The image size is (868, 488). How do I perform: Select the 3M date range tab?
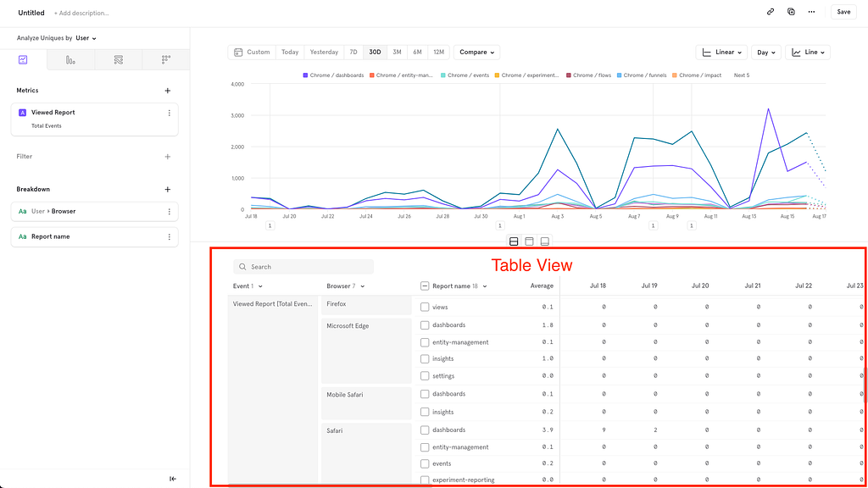pyautogui.click(x=397, y=52)
